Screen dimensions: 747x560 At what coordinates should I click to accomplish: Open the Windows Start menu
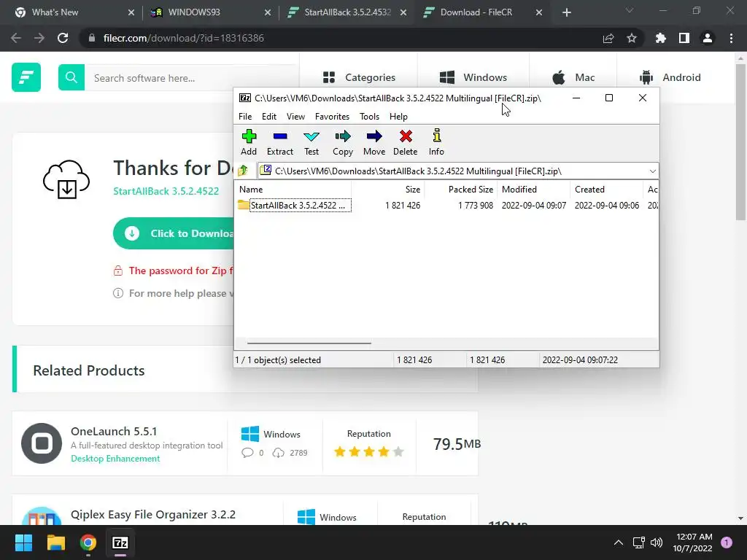[23, 542]
